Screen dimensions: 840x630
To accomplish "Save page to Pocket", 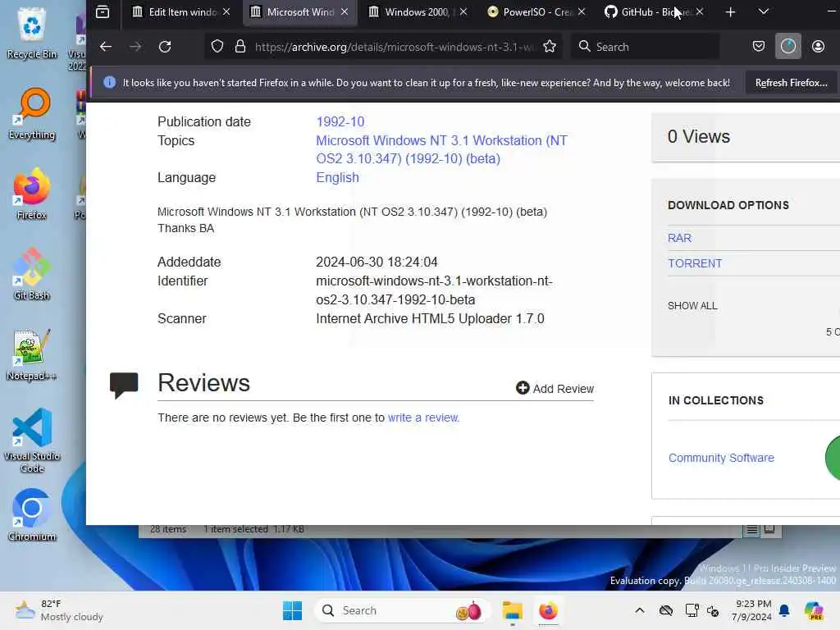I will pos(759,47).
